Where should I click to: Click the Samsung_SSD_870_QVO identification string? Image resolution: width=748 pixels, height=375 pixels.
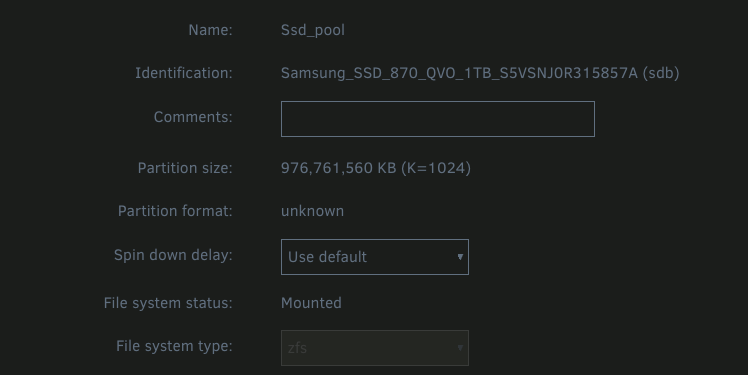coord(459,73)
